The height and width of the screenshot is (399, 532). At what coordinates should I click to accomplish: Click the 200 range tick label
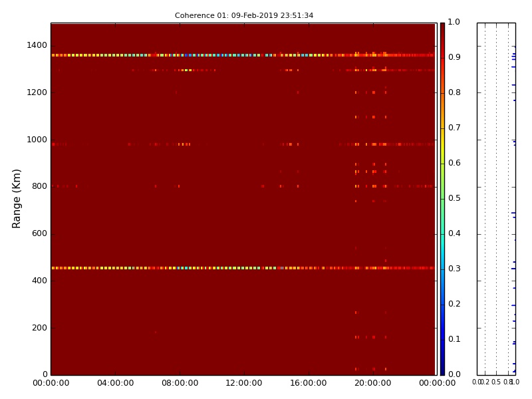click(39, 328)
